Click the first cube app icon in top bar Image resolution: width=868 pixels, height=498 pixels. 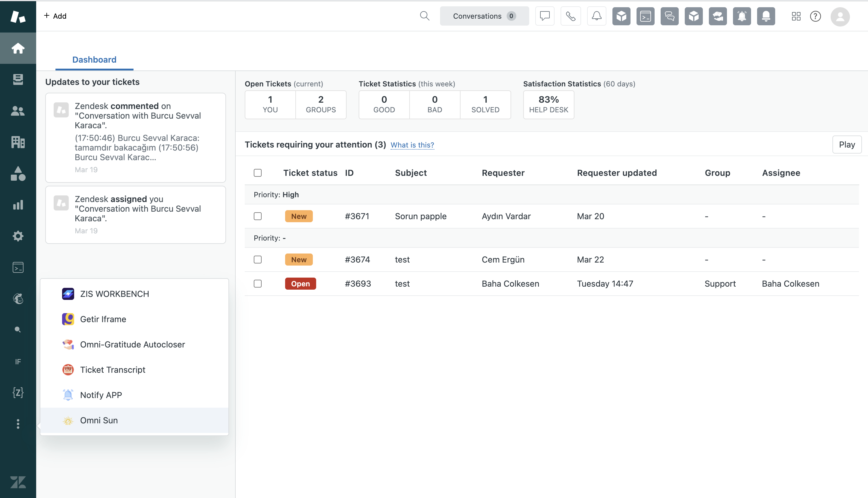(x=621, y=16)
